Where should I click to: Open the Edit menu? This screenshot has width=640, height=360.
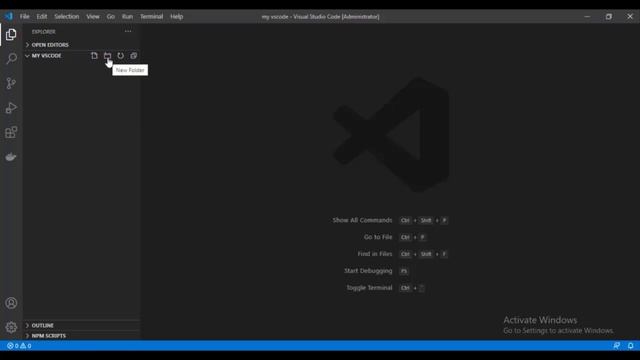(42, 16)
